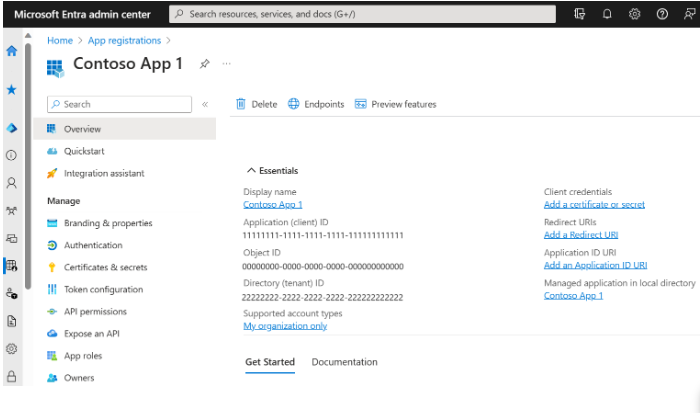Viewport: 700px width, 413px height.
Task: Pin Contoso App 1 with pin icon
Action: click(x=204, y=63)
